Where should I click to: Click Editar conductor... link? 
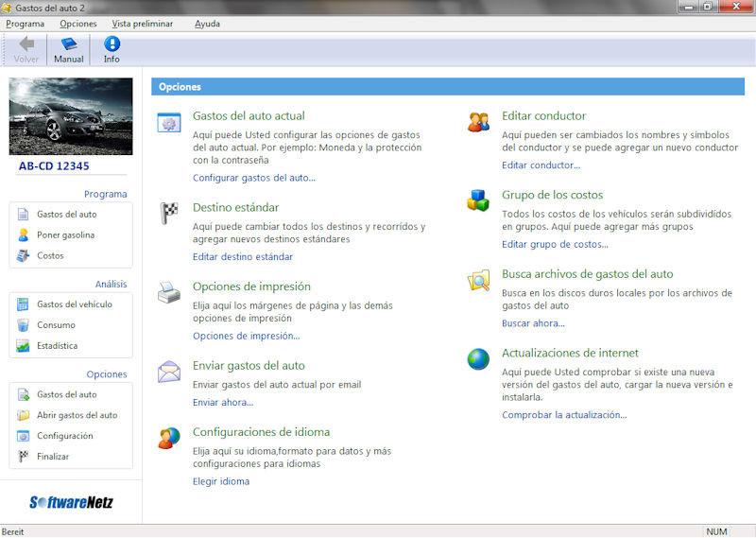[x=541, y=165]
